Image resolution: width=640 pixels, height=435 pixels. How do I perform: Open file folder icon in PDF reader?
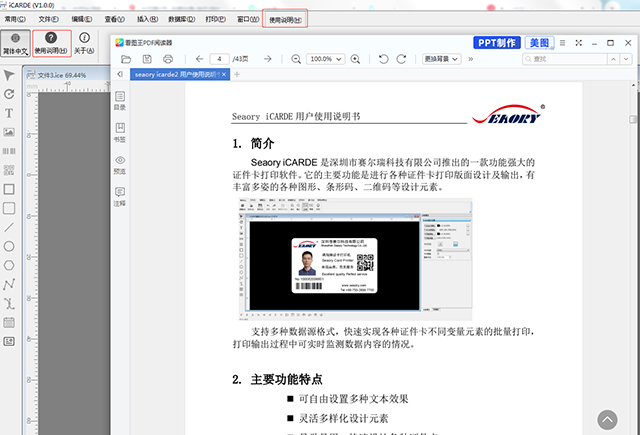[126, 59]
